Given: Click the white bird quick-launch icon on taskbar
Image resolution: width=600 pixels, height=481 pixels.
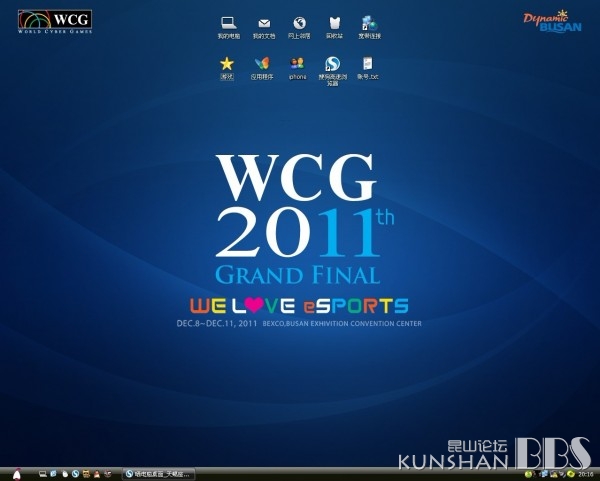Looking at the screenshot, I should pos(65,474).
